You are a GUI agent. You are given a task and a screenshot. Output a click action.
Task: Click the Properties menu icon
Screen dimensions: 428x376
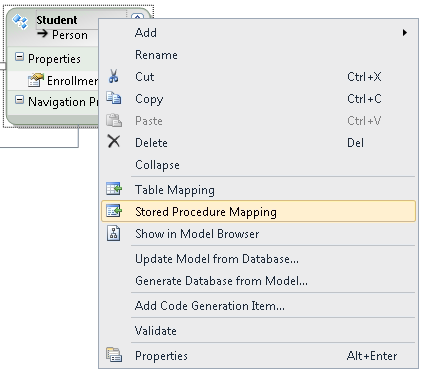click(114, 355)
